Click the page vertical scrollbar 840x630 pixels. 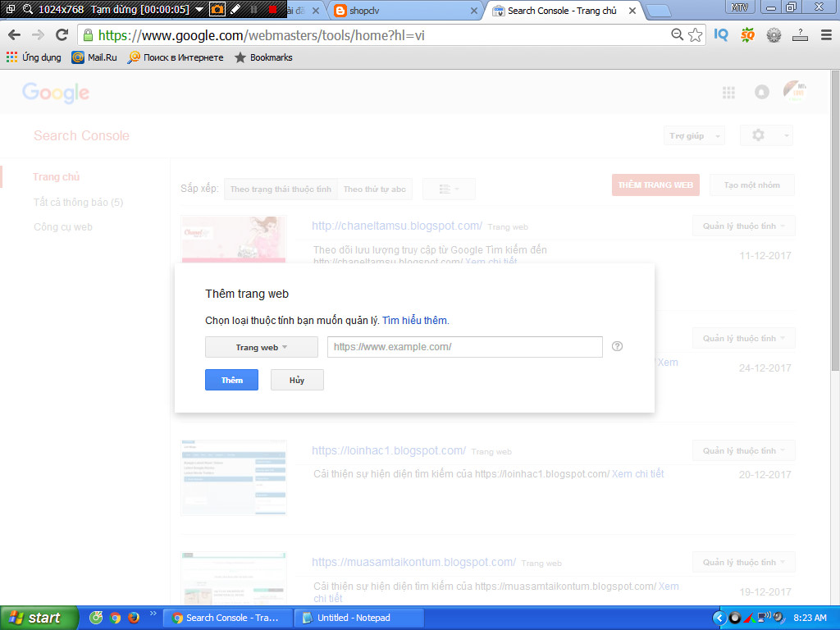pos(835,220)
